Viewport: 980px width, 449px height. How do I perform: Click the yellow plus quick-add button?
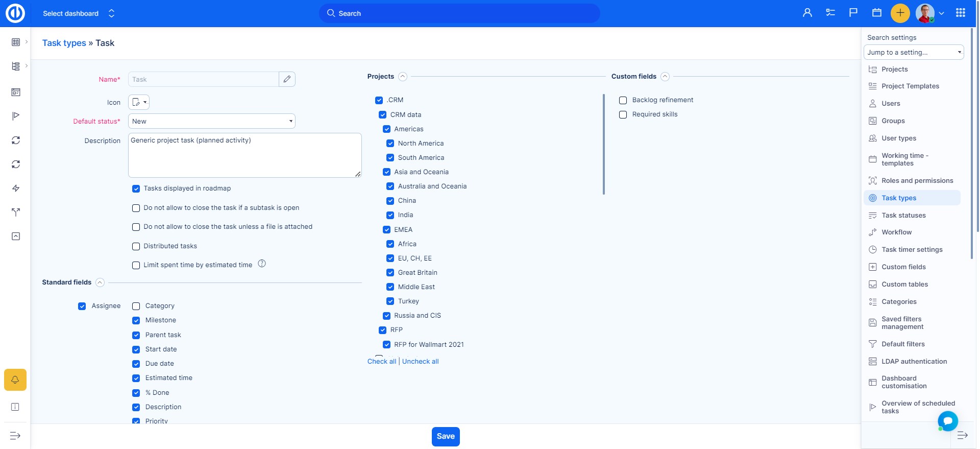coord(900,13)
